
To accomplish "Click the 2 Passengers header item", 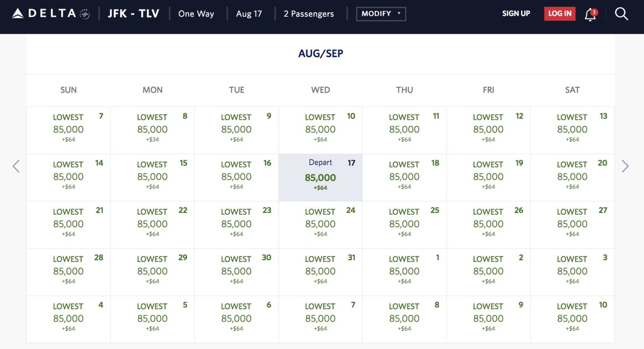I will click(308, 13).
